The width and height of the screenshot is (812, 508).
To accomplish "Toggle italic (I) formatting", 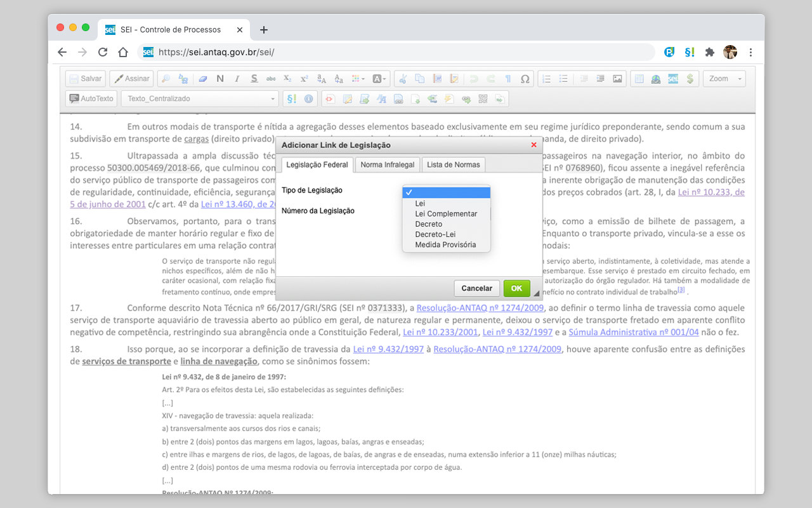I will click(x=237, y=79).
